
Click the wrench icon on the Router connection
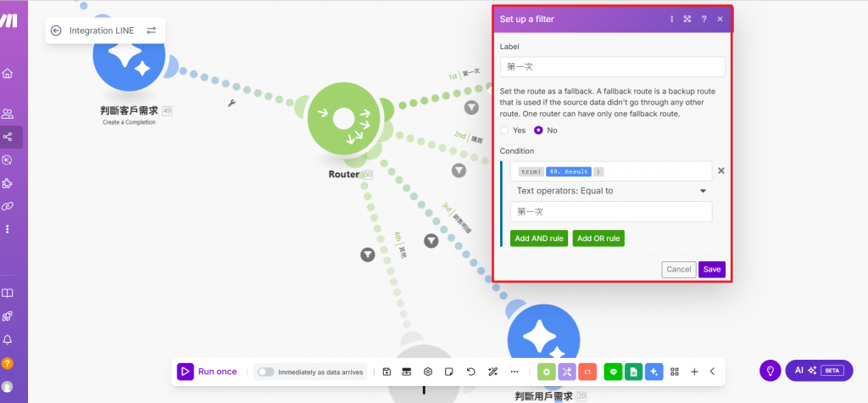[x=232, y=103]
